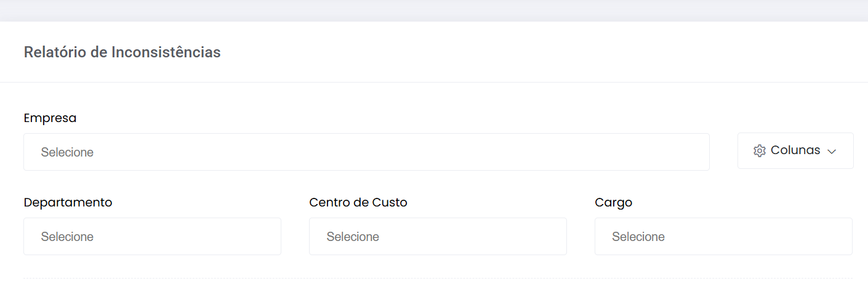This screenshot has height=294, width=868.
Task: Click the Selecione placeholder under Departamento
Action: pos(67,237)
